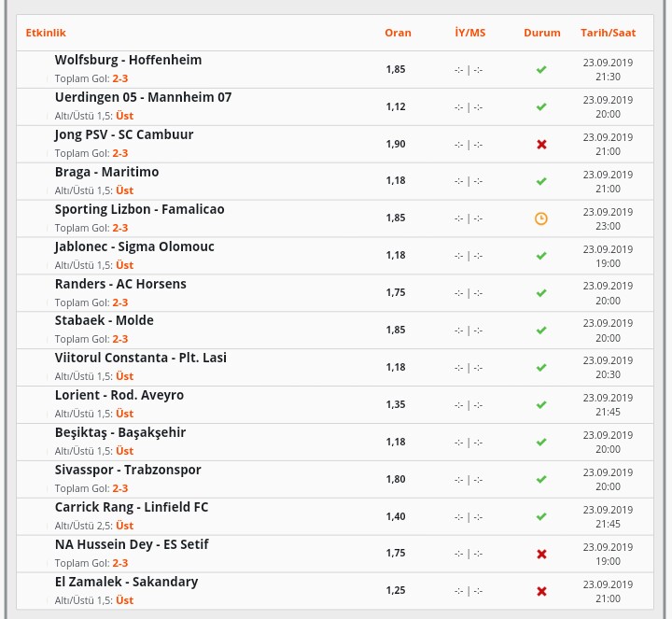Click the green checkmark for Braga - Maritimo
672x619 pixels.
541,181
